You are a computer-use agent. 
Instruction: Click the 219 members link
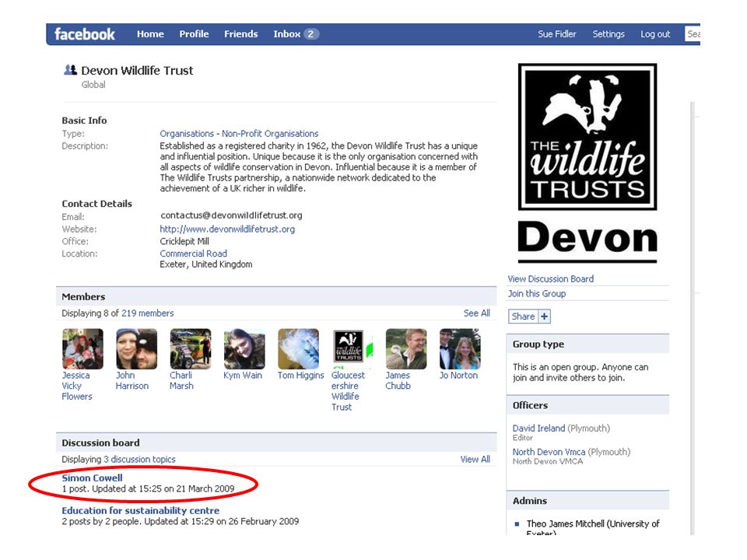(x=148, y=313)
